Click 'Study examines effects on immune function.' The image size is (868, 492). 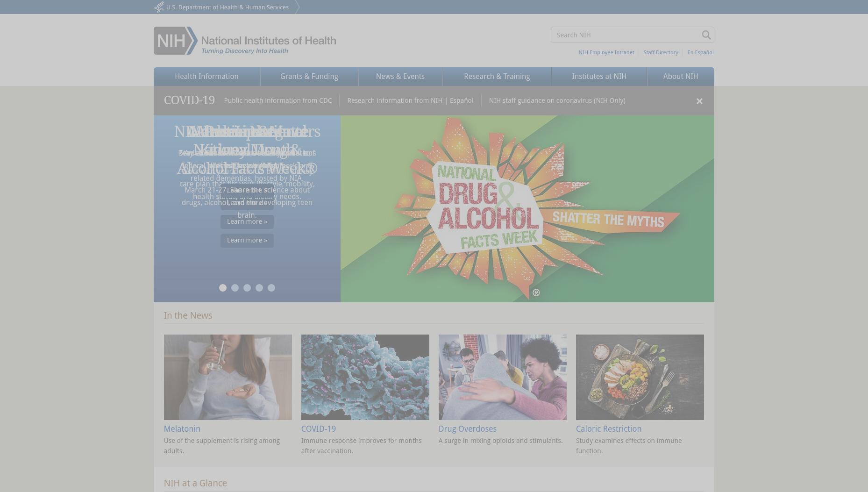pyautogui.click(x=628, y=446)
